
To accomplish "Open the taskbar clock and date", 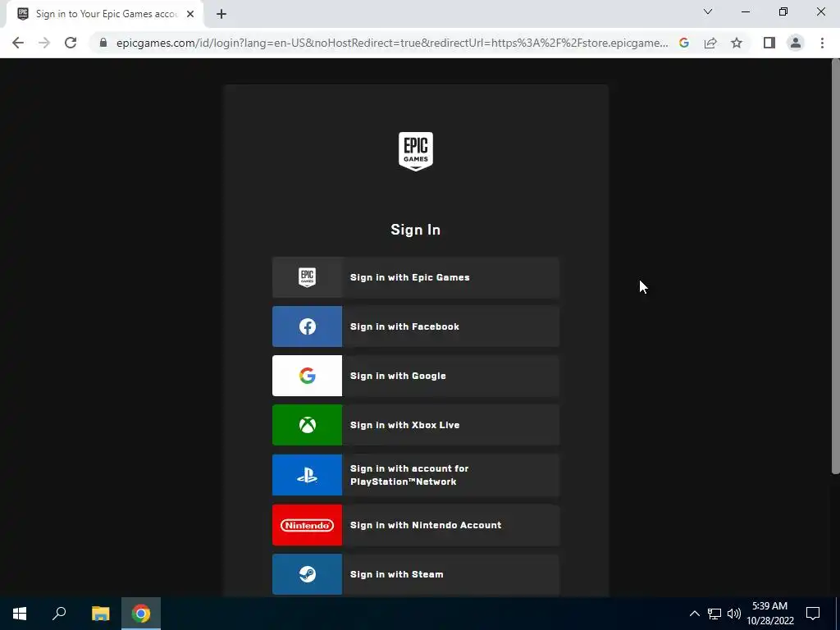I will (x=769, y=614).
